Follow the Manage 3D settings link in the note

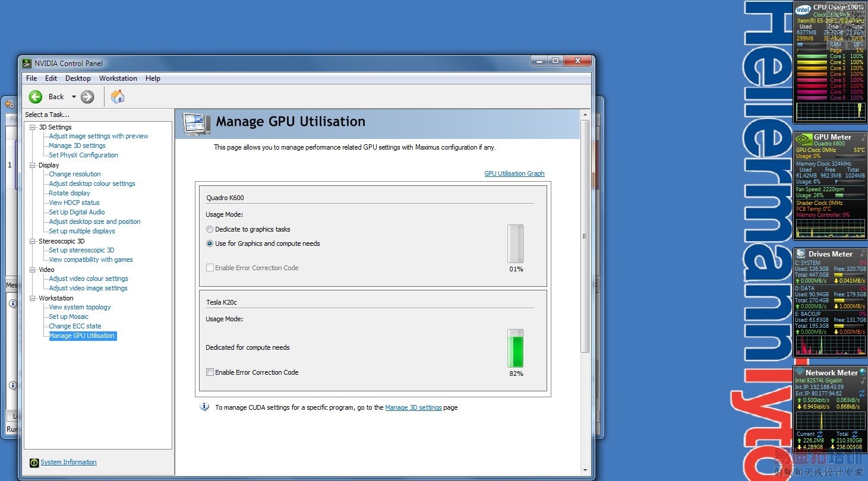click(x=414, y=407)
